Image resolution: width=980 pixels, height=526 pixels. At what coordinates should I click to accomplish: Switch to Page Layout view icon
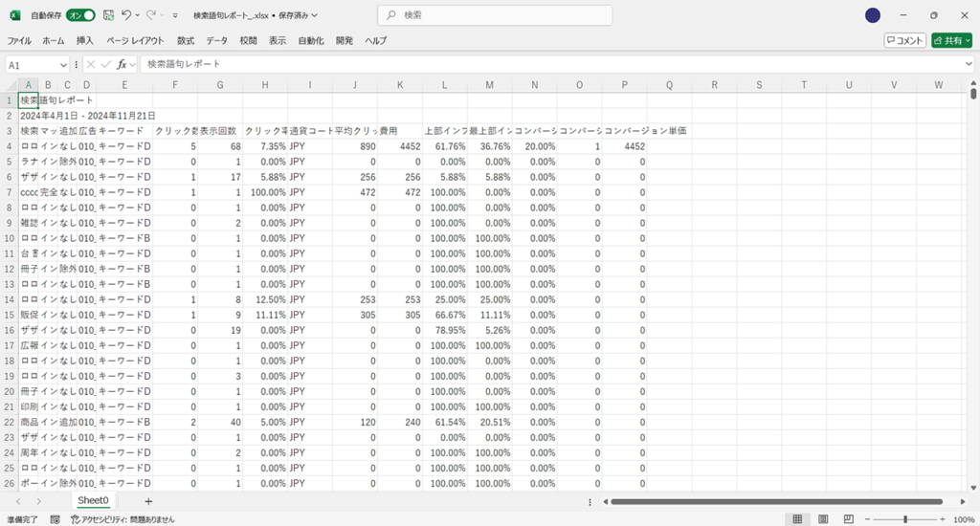tap(823, 519)
